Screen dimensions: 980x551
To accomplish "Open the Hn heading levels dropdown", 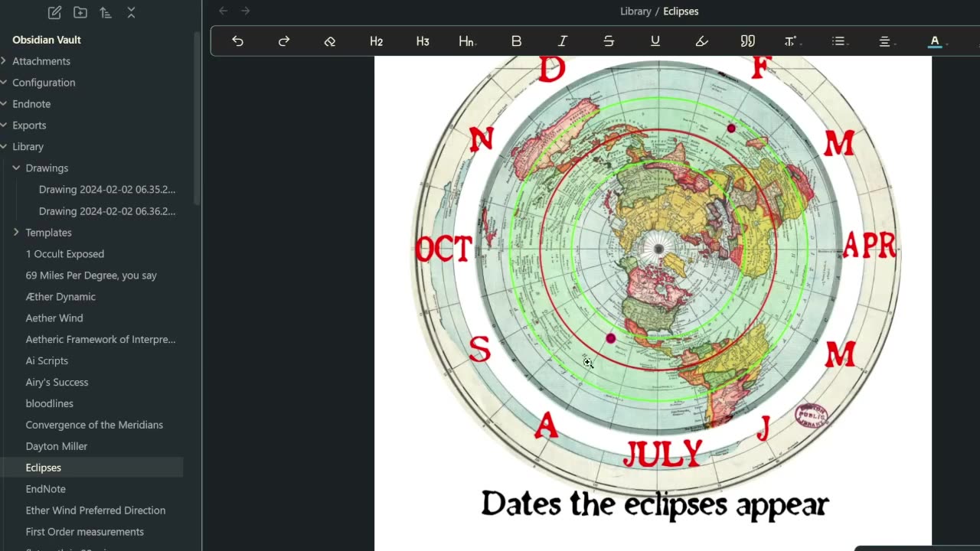I will click(467, 41).
